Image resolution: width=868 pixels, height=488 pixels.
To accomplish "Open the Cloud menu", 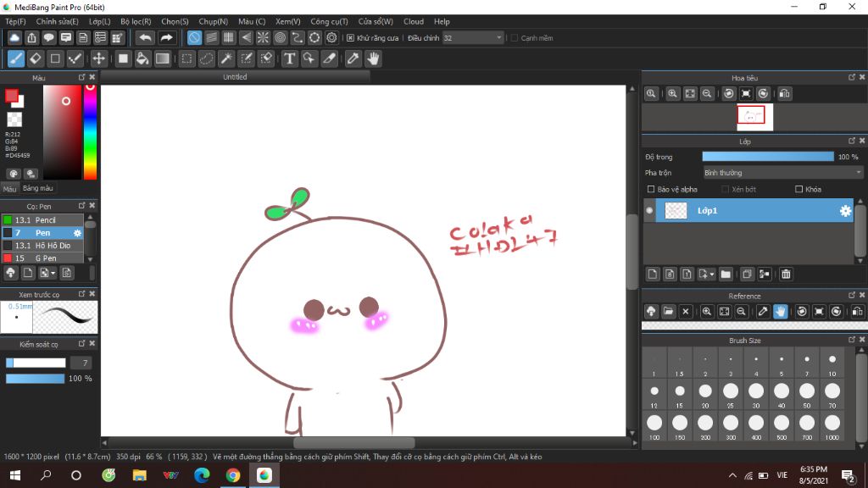I will tap(414, 21).
